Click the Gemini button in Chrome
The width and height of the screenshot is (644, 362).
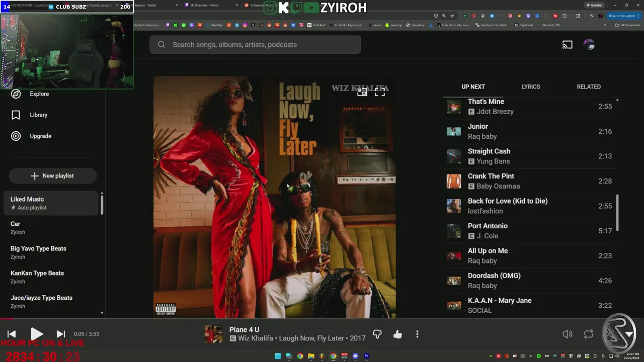pyautogui.click(x=594, y=5)
